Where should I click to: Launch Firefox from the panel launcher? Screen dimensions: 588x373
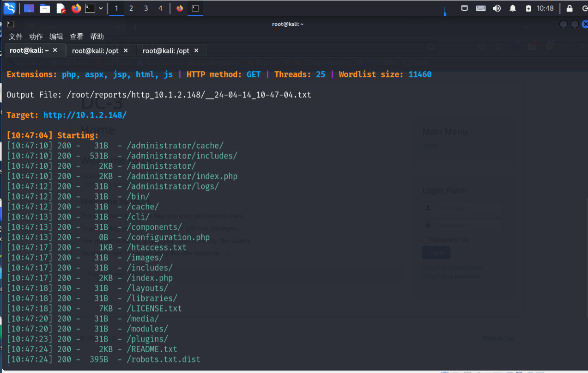[76, 8]
